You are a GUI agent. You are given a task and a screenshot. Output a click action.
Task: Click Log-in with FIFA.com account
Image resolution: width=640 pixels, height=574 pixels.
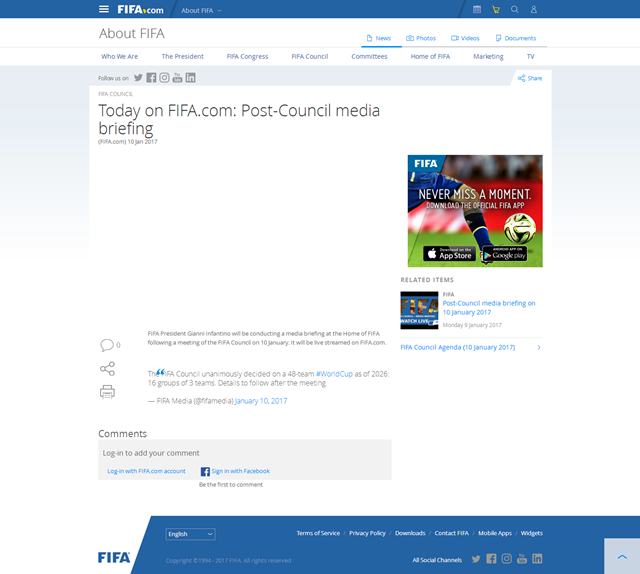(146, 471)
